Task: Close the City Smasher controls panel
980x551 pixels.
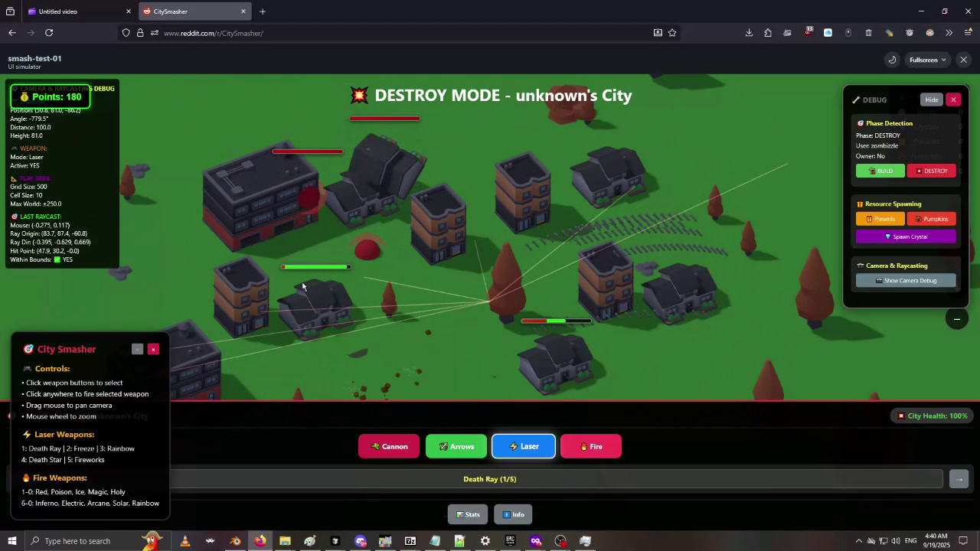Action: click(x=153, y=349)
